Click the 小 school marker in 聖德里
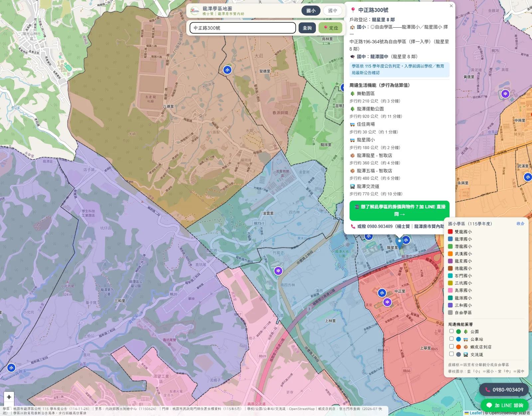This screenshot has height=416, width=532. point(227,70)
